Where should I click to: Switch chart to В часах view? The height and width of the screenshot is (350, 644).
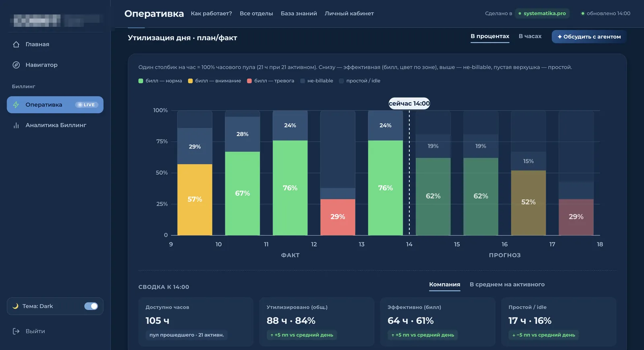[530, 36]
